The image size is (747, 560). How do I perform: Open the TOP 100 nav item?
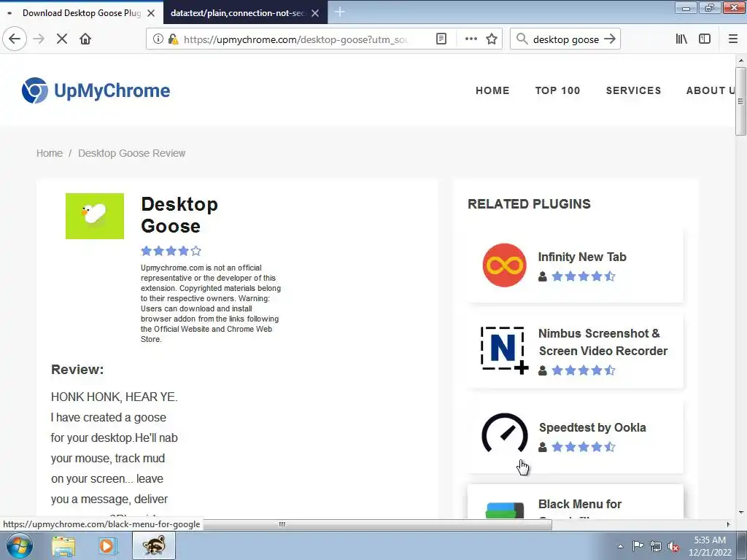tap(557, 90)
